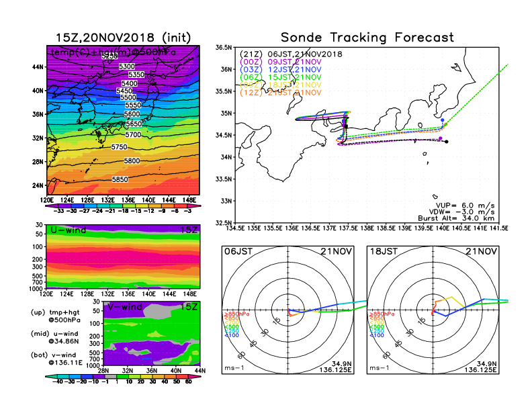The image size is (532, 411).
Task: Select green legend entry '(06Z) 15JST,21NOV'
Action: click(x=281, y=77)
